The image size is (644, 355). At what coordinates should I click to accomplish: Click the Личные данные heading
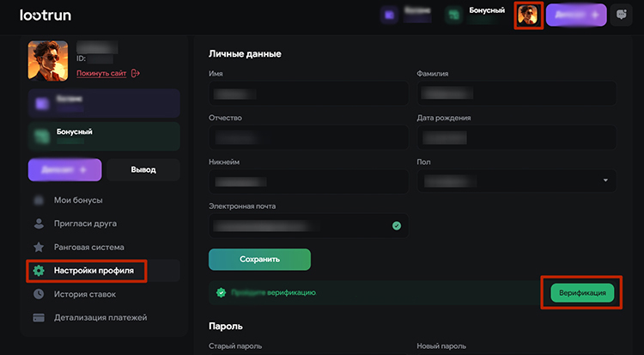[245, 54]
